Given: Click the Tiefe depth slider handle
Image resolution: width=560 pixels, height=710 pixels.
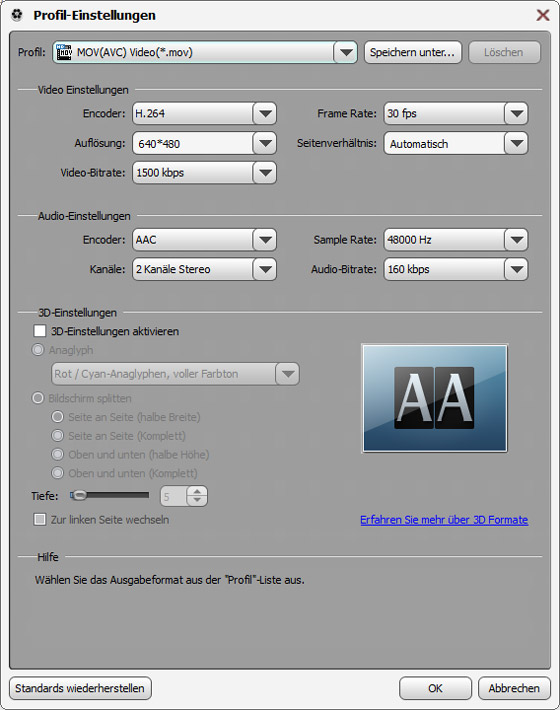Looking at the screenshot, I should pyautogui.click(x=78, y=495).
